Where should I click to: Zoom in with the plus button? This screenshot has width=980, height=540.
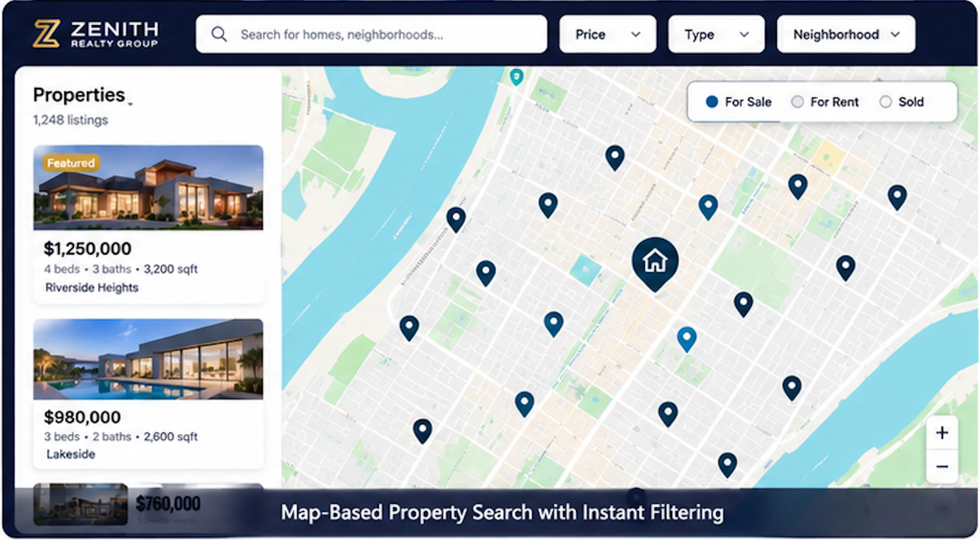[942, 432]
